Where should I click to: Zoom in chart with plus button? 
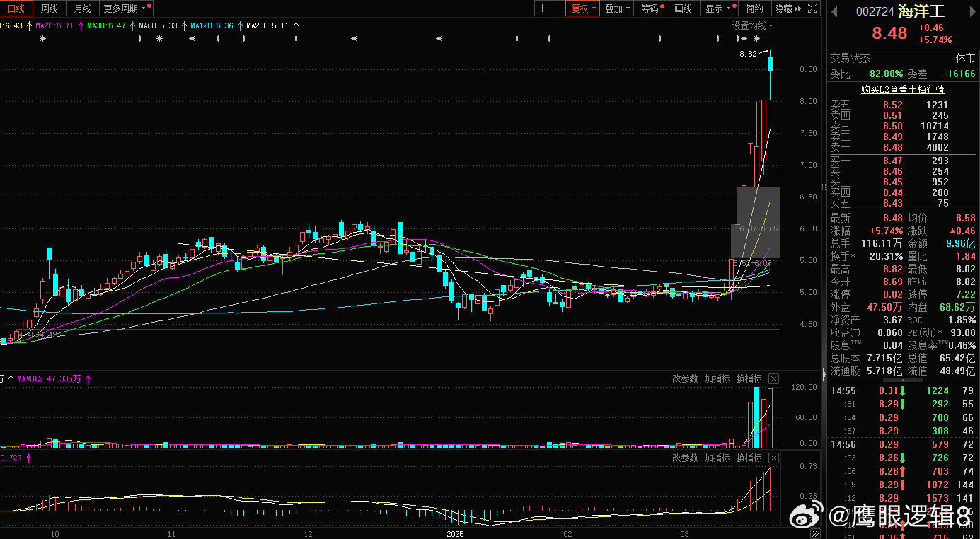click(542, 8)
